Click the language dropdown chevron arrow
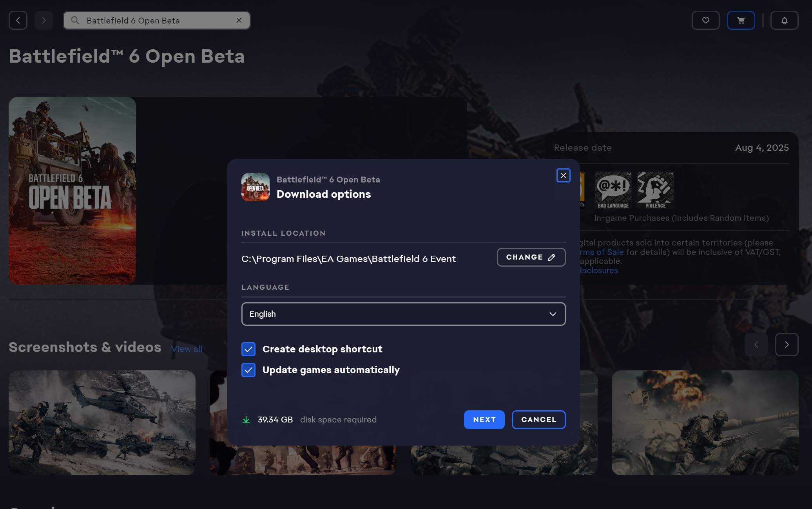The width and height of the screenshot is (812, 509). tap(553, 314)
